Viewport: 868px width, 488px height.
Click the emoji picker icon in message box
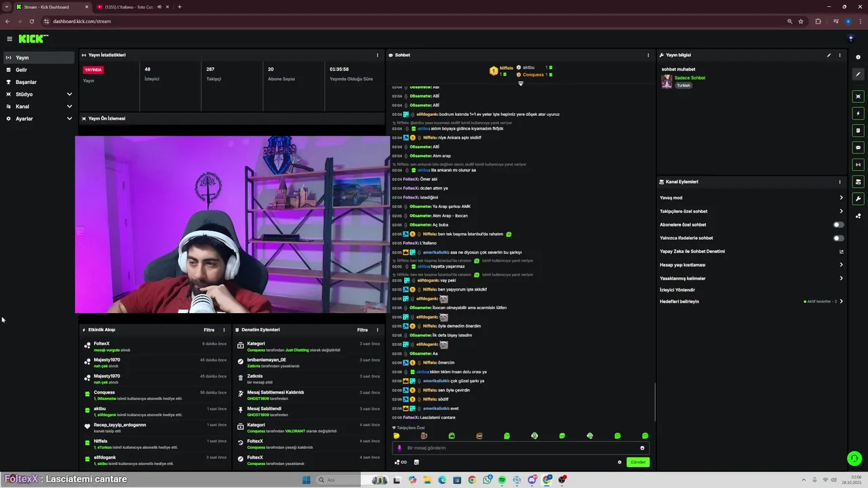tap(642, 448)
